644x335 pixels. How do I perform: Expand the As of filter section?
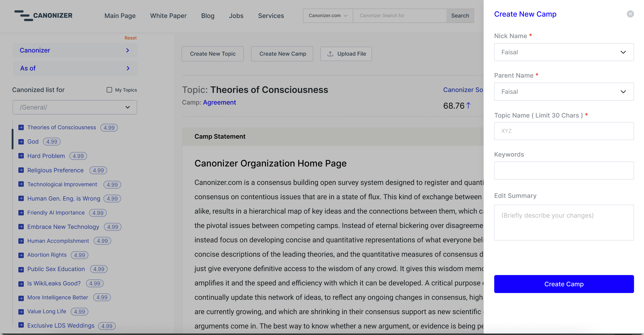75,68
